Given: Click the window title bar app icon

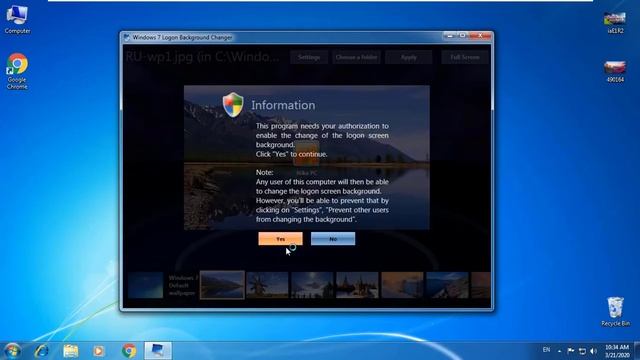Looking at the screenshot, I should [127, 37].
